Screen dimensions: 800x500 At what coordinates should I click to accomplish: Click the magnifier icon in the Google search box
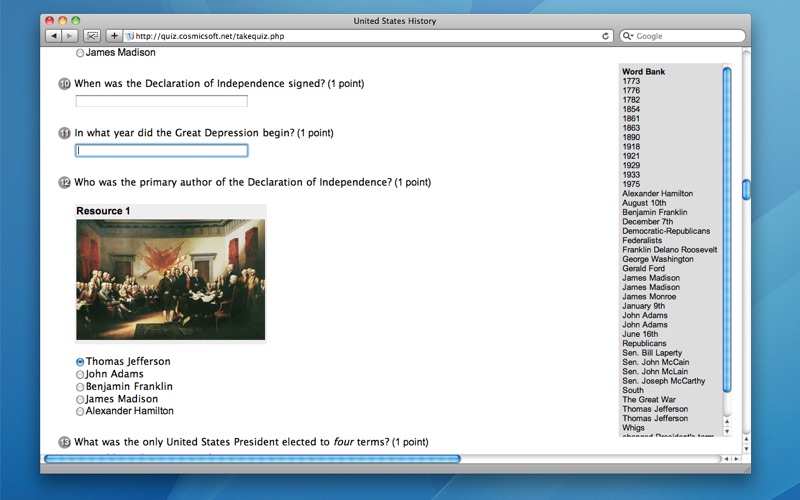[x=628, y=36]
